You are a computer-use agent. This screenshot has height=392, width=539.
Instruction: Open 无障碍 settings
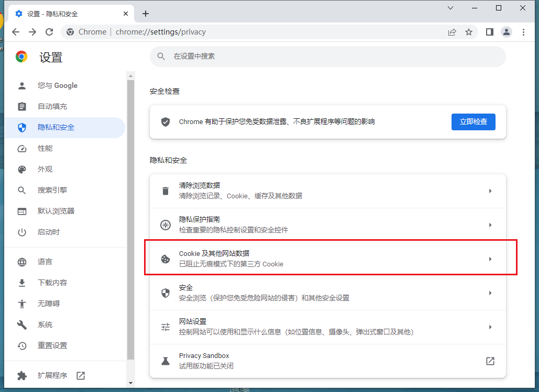64,304
